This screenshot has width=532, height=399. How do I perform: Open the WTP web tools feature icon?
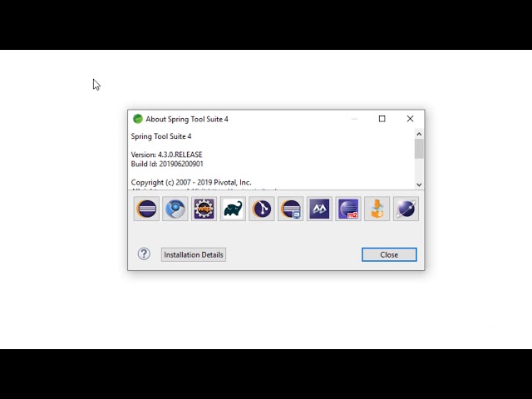click(x=204, y=209)
